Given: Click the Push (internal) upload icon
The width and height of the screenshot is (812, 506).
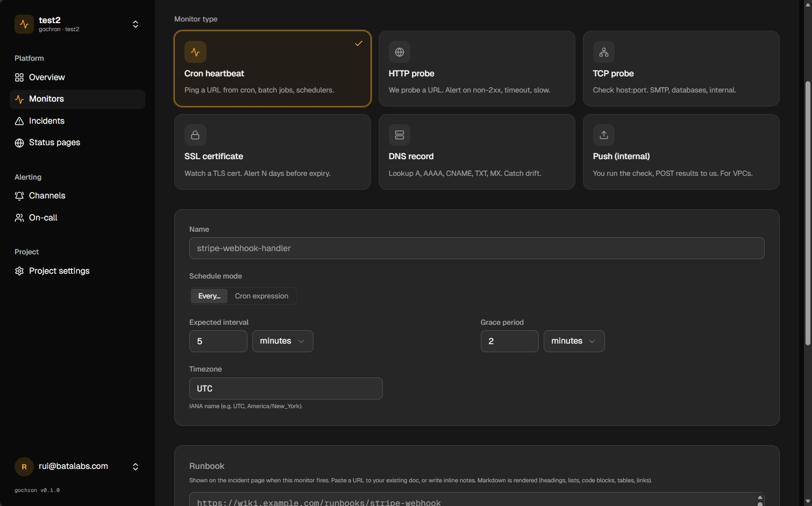Looking at the screenshot, I should pyautogui.click(x=604, y=135).
